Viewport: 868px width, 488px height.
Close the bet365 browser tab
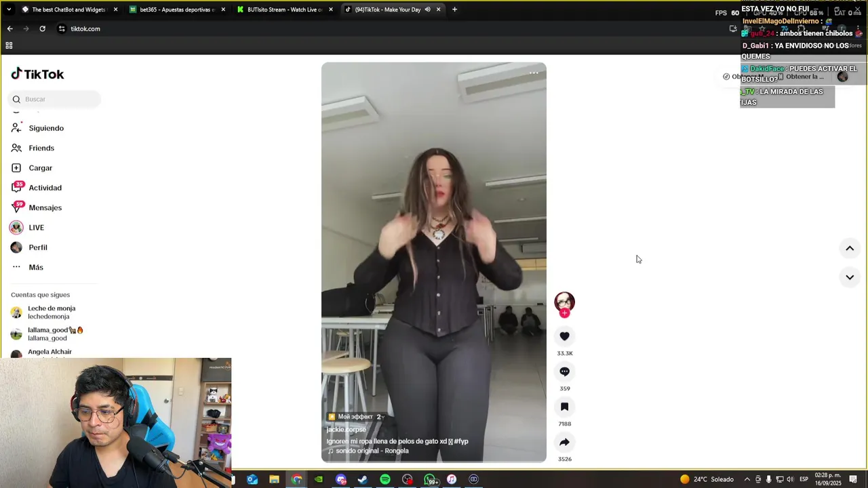[223, 9]
